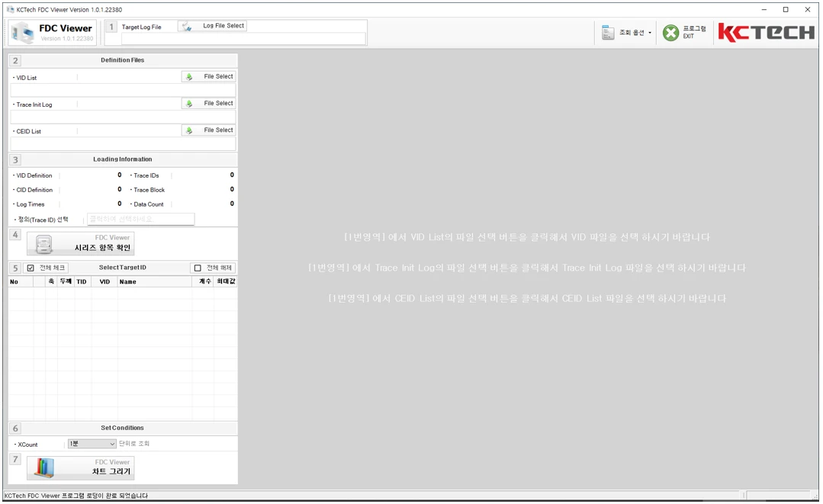This screenshot has height=504, width=823.
Task: Click the disk icon on 시리즈 항목 확인
Action: click(x=44, y=245)
